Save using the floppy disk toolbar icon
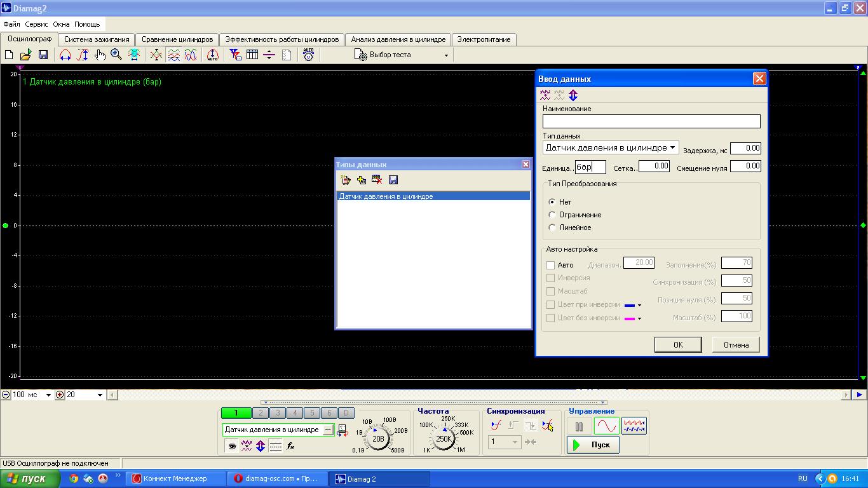The image size is (868, 488). [43, 55]
